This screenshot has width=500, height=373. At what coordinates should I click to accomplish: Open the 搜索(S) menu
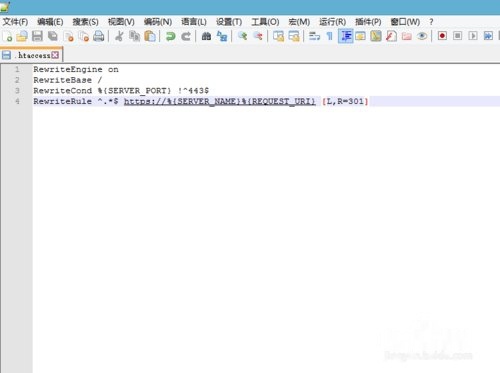(x=86, y=22)
